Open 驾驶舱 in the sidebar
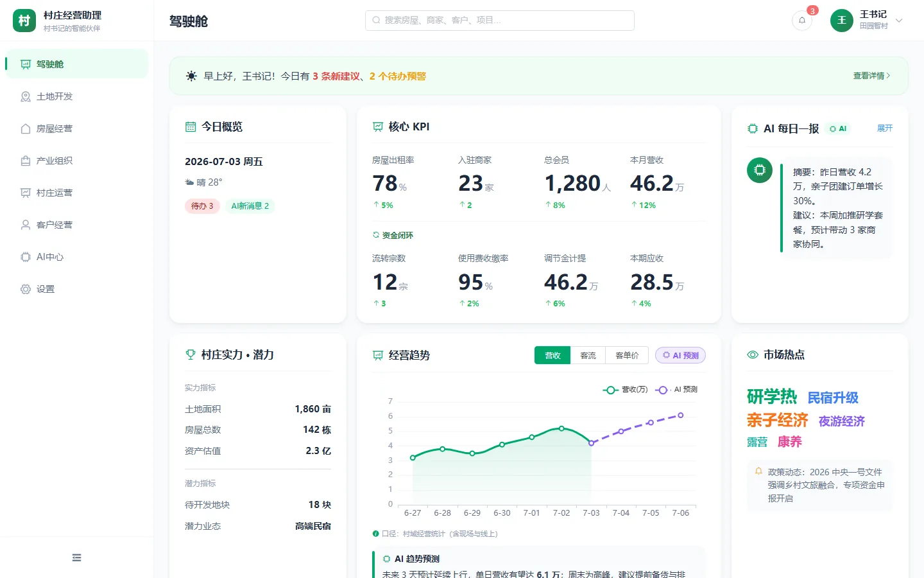The width and height of the screenshot is (924, 578). pyautogui.click(x=77, y=64)
